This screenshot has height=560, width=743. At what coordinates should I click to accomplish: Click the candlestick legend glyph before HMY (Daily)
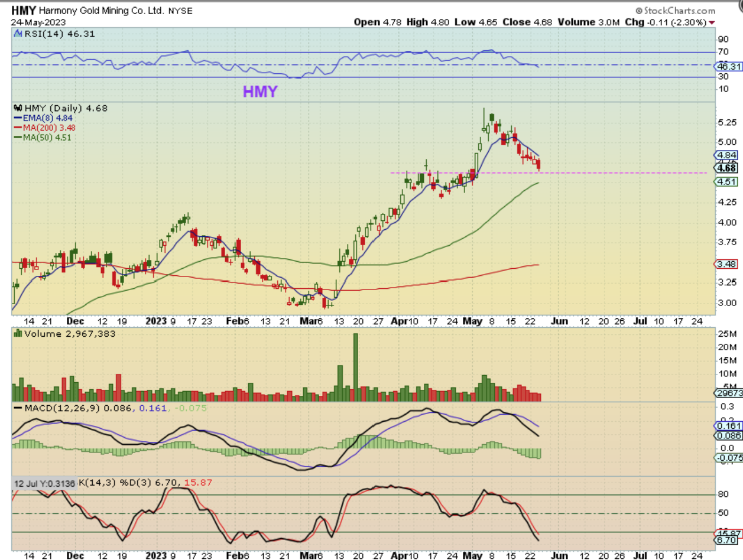17,108
